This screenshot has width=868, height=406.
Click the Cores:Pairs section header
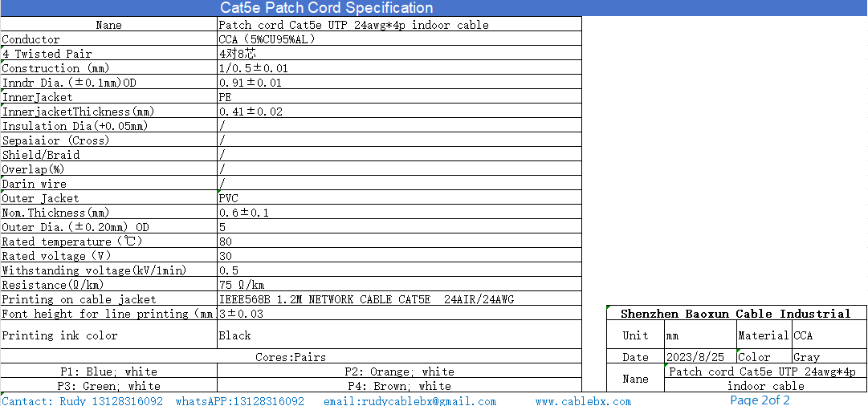[x=291, y=357]
